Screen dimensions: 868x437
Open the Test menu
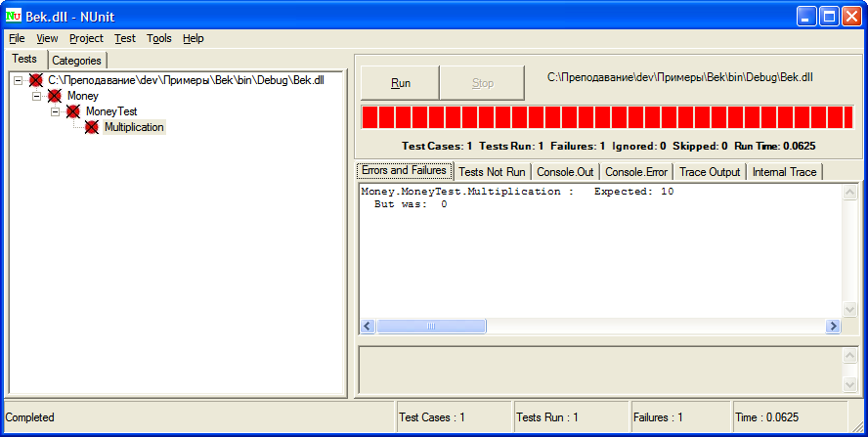tap(125, 38)
